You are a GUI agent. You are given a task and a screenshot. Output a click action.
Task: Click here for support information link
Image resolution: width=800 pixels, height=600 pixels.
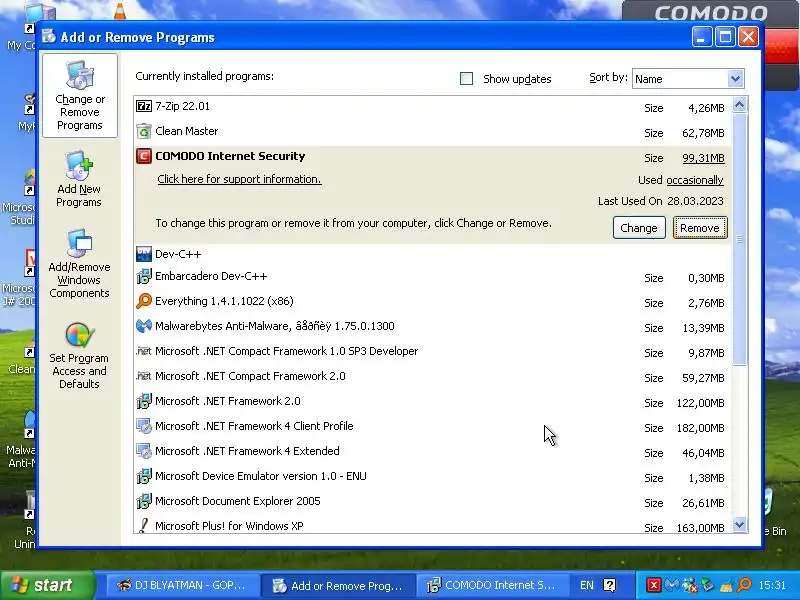pos(239,179)
